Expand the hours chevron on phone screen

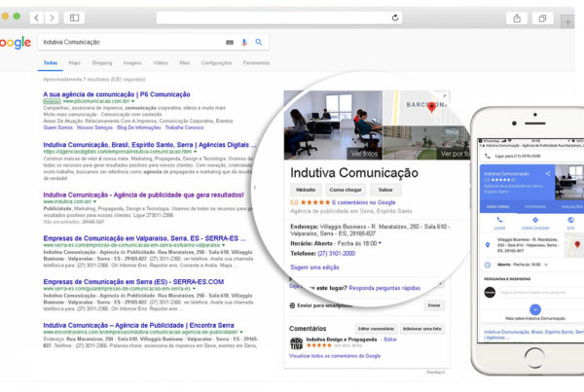[x=546, y=265]
